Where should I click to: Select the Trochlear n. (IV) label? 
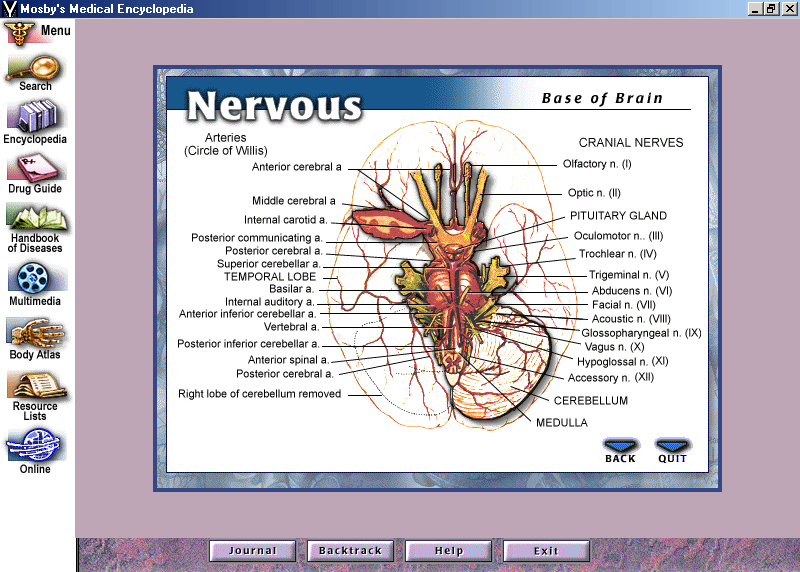click(617, 254)
